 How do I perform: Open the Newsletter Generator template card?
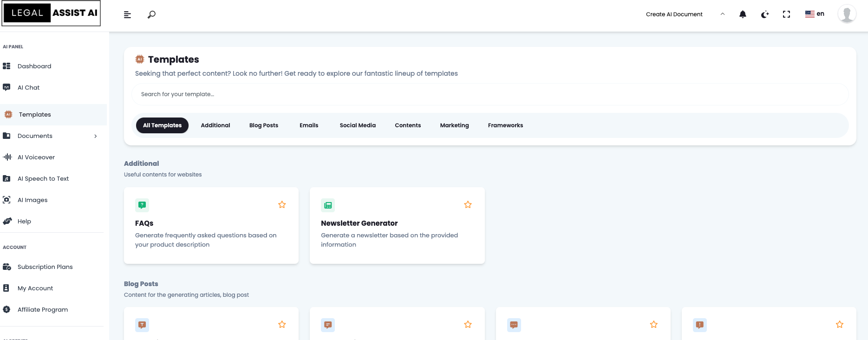click(x=397, y=225)
